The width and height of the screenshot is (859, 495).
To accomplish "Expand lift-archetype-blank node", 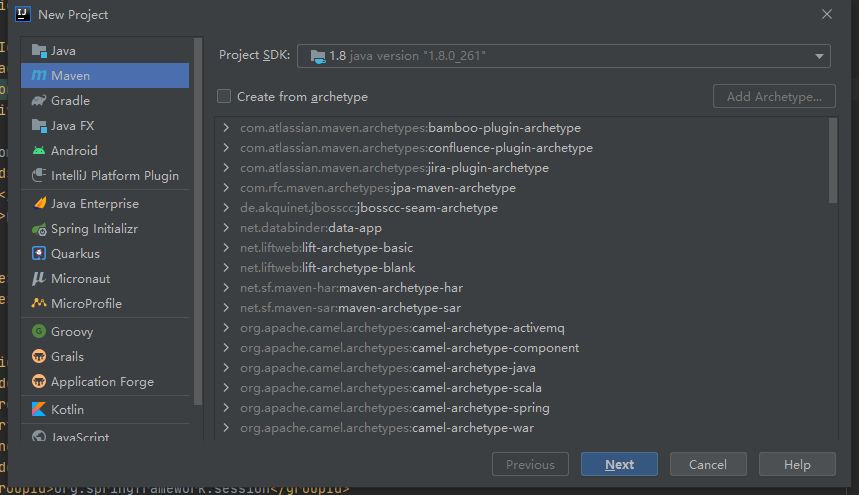I will click(x=226, y=267).
